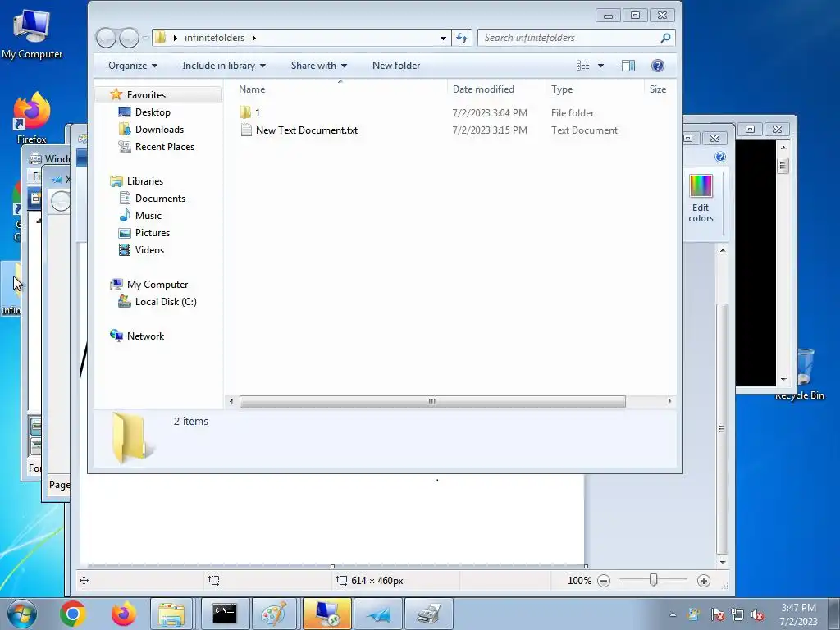The height and width of the screenshot is (630, 840).
Task: Show the preview pane
Action: coord(628,66)
